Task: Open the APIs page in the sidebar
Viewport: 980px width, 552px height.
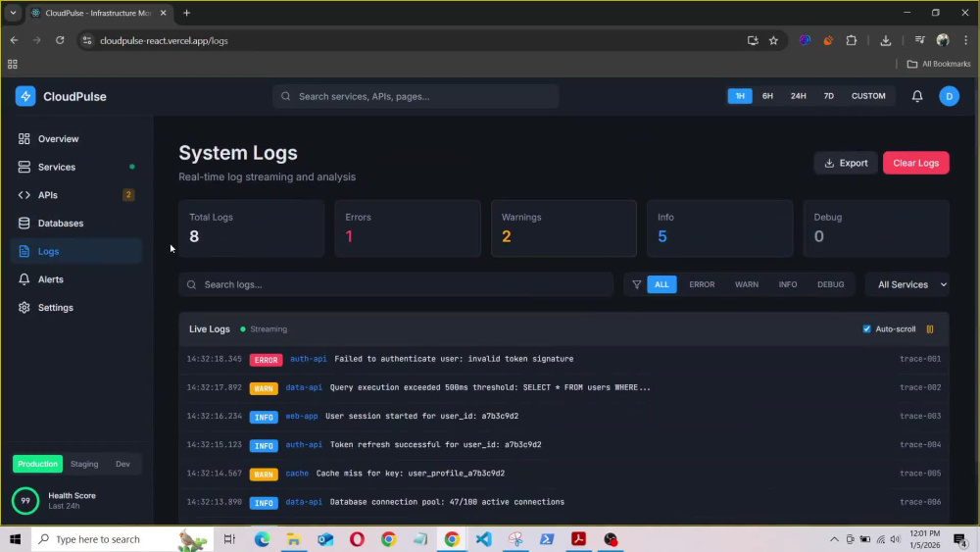Action: [x=76, y=195]
